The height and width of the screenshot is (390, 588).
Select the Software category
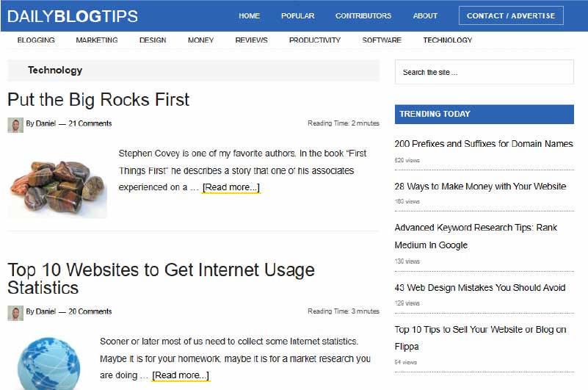[x=382, y=40]
